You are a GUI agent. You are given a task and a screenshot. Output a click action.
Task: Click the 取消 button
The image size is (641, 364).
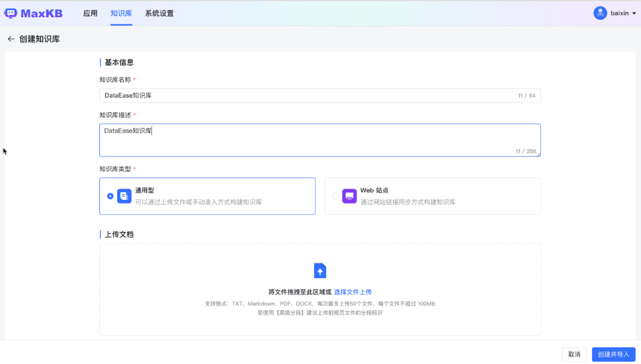click(x=573, y=354)
